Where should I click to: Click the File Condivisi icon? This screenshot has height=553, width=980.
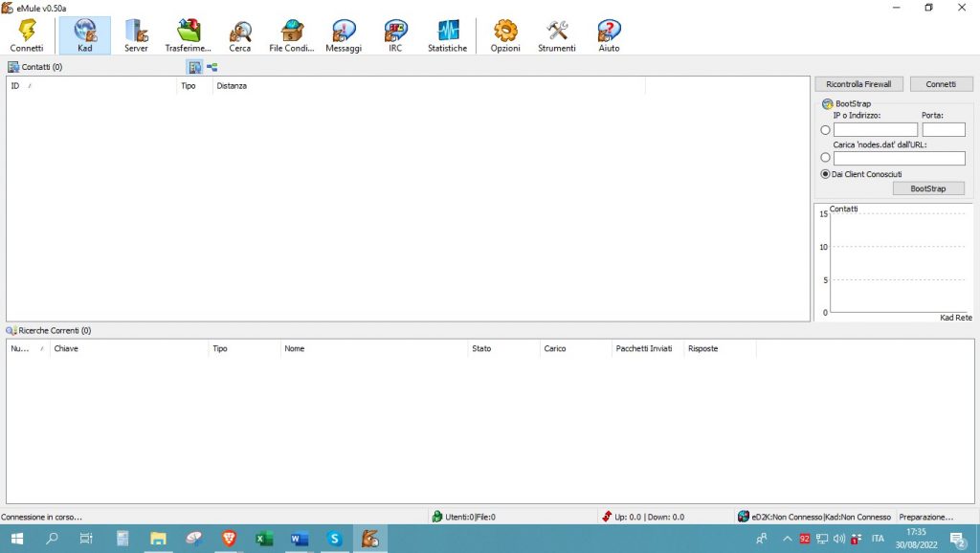(290, 31)
